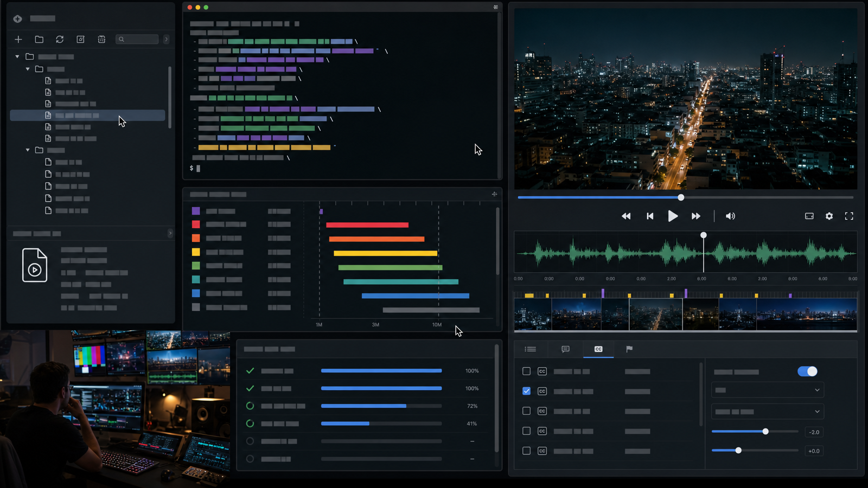This screenshot has height=488, width=868.
Task: Select the wide skyline thumbnail ending the filmstrip
Action: tap(807, 314)
